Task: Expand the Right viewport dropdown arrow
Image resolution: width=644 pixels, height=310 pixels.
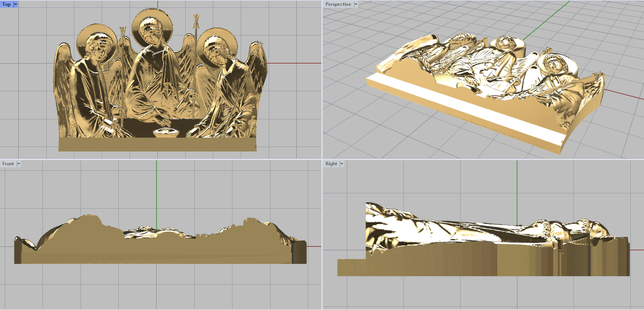Action: pyautogui.click(x=342, y=164)
